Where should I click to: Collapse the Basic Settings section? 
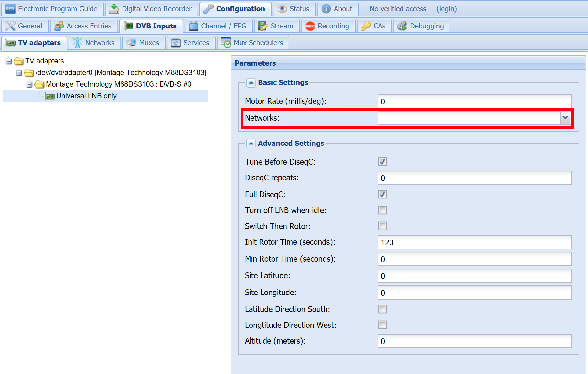pyautogui.click(x=251, y=83)
